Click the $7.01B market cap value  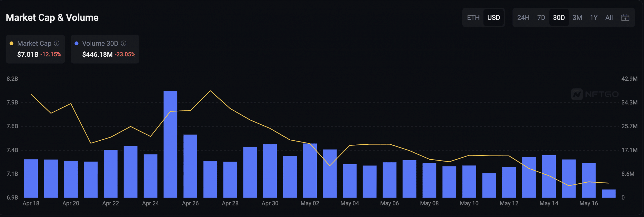tap(28, 54)
